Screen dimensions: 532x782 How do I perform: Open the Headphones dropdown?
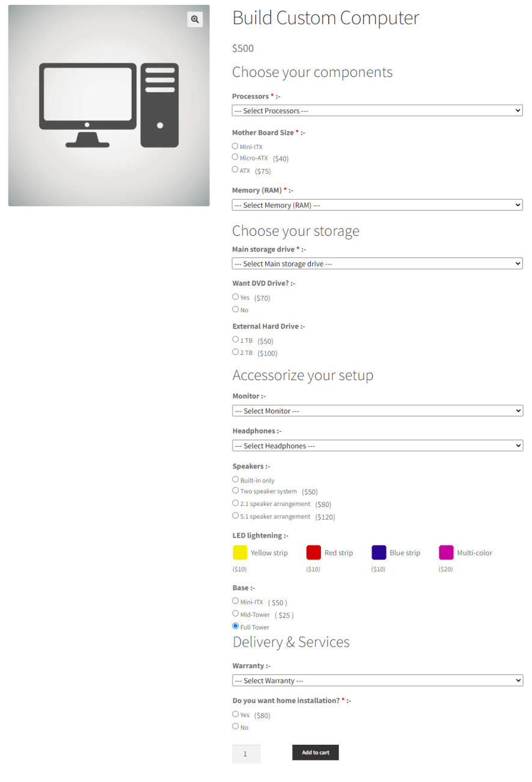(x=377, y=445)
